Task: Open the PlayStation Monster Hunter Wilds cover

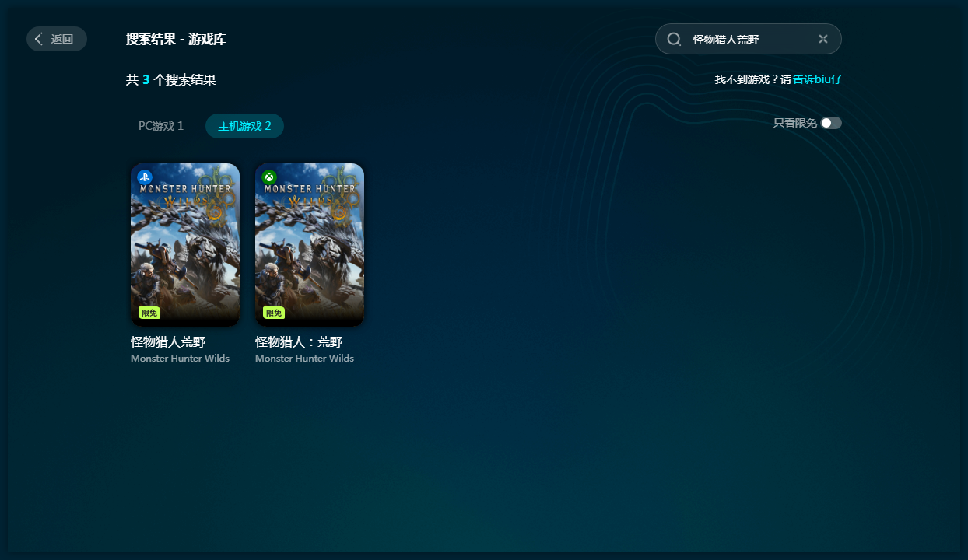Action: click(185, 245)
